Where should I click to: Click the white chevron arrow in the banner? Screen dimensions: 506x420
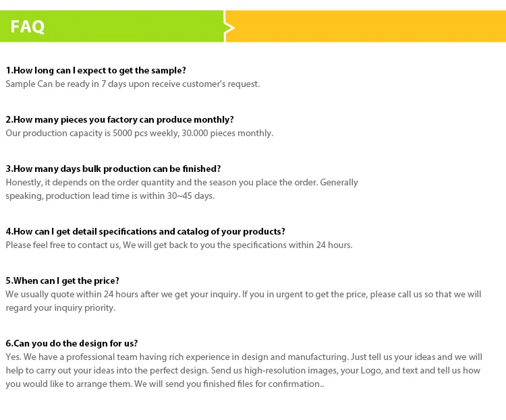229,27
